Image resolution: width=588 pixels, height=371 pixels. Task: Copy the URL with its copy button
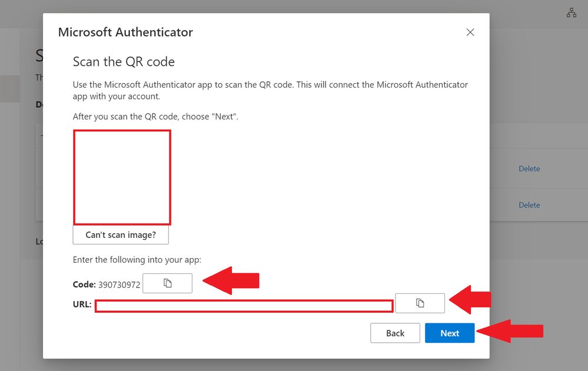(420, 303)
